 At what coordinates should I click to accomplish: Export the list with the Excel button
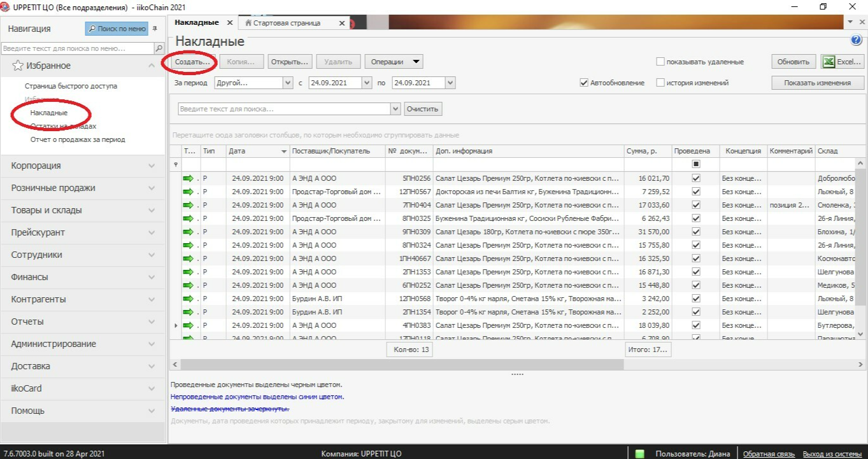(842, 62)
